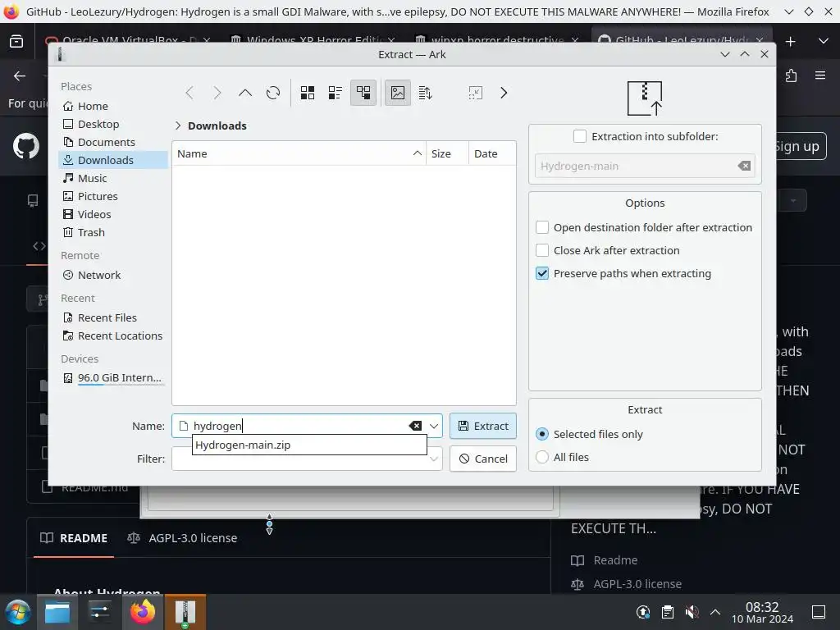Open the Firefox hamburger menu
This screenshot has height=630, width=840.
click(x=820, y=75)
